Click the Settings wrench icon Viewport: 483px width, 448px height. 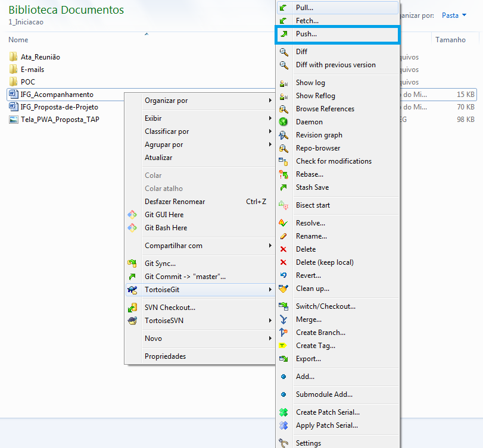[x=284, y=443]
